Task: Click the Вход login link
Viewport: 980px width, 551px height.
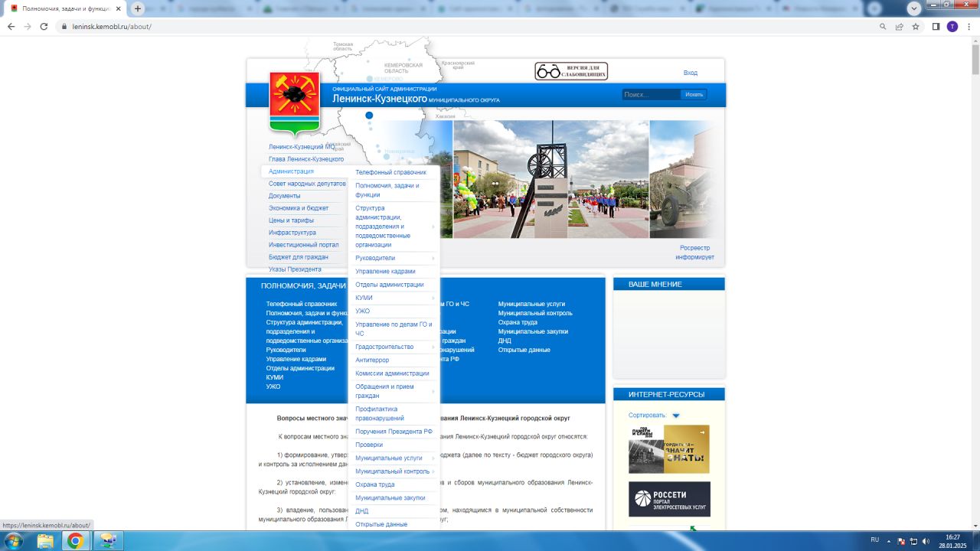Action: [x=691, y=73]
